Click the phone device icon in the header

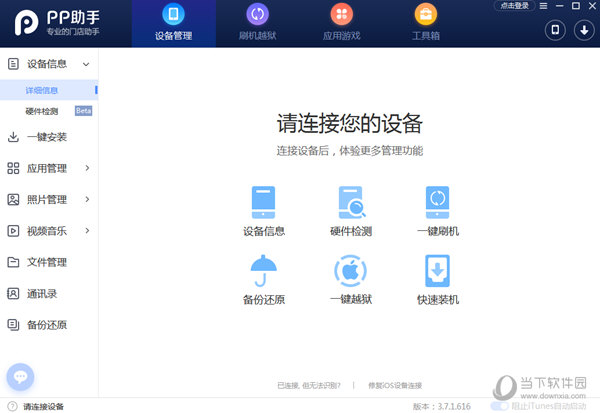click(x=556, y=30)
